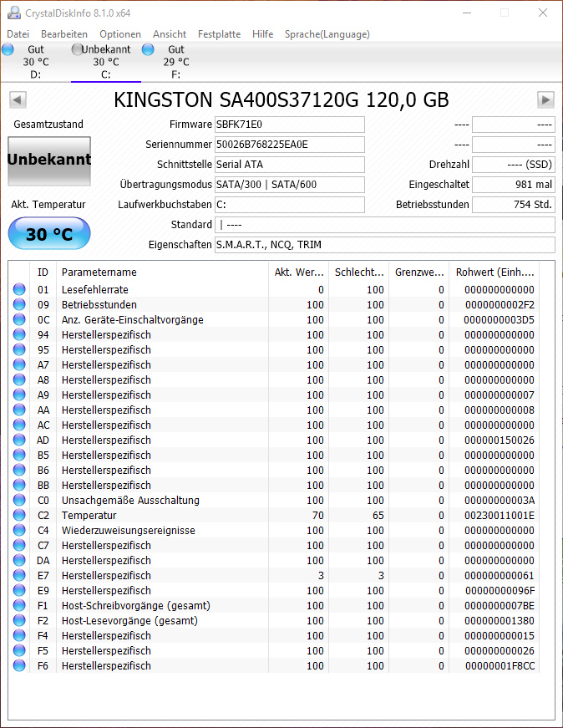
Task: Click status icon of row A9
Action: (x=19, y=395)
